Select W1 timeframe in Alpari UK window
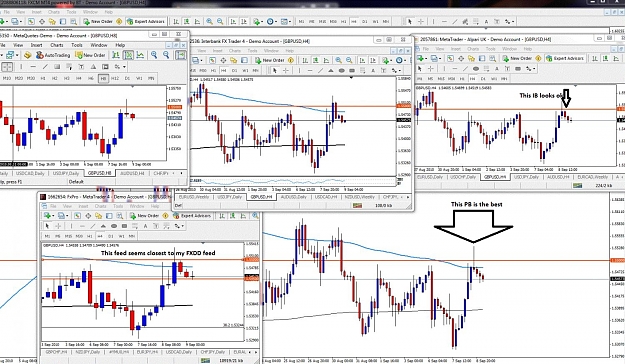625x364 pixels. [x=493, y=79]
